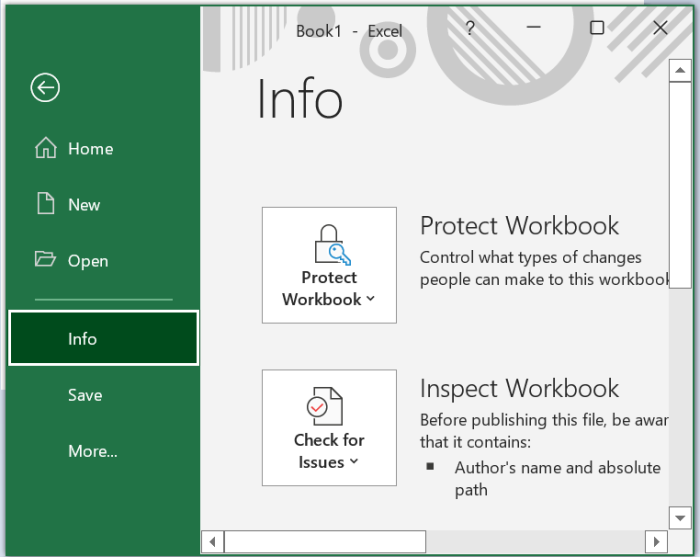
Task: Click the New blank document icon
Action: (46, 204)
